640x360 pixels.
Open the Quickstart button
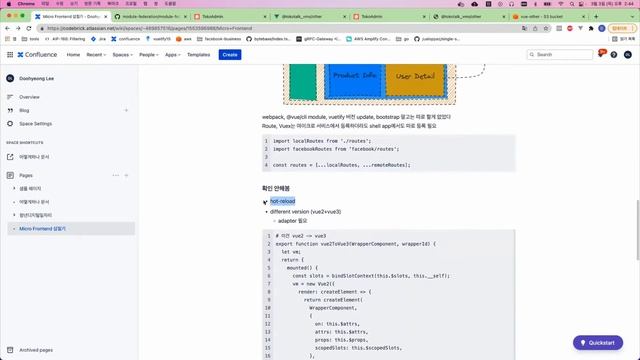tap(598, 343)
